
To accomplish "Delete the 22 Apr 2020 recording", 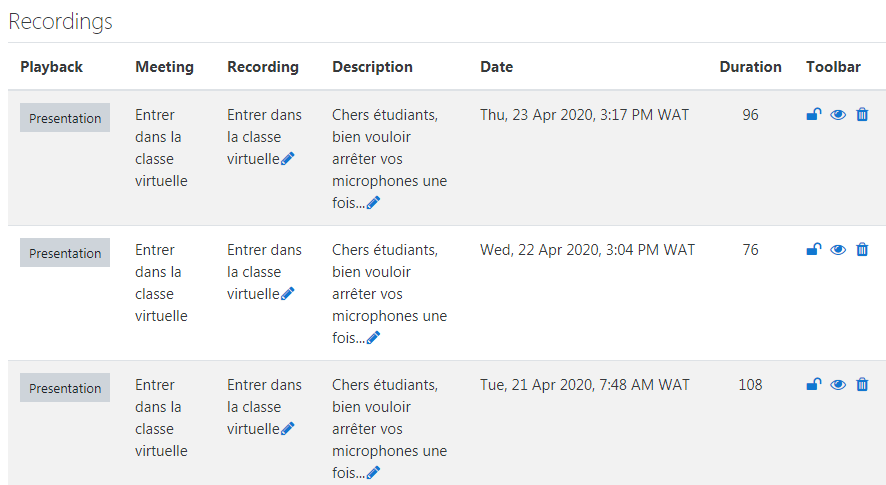I will [862, 250].
